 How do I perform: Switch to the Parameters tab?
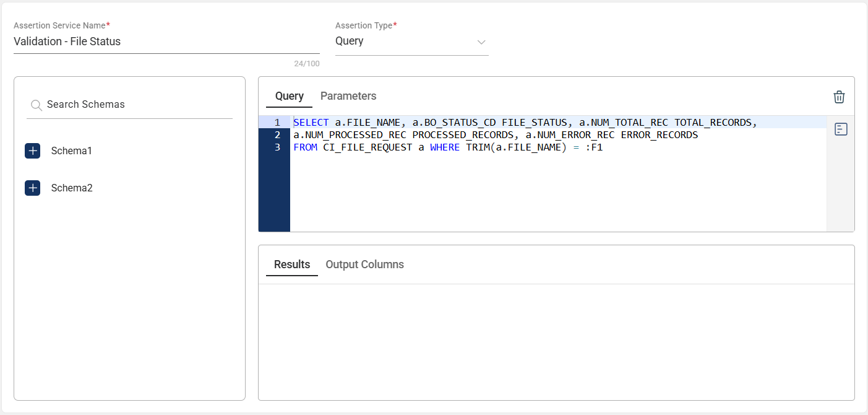click(348, 96)
